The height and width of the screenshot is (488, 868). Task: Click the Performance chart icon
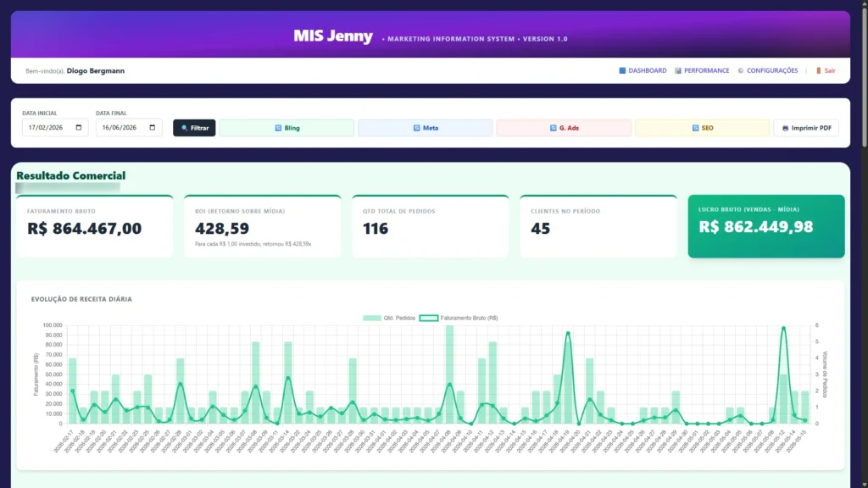678,71
